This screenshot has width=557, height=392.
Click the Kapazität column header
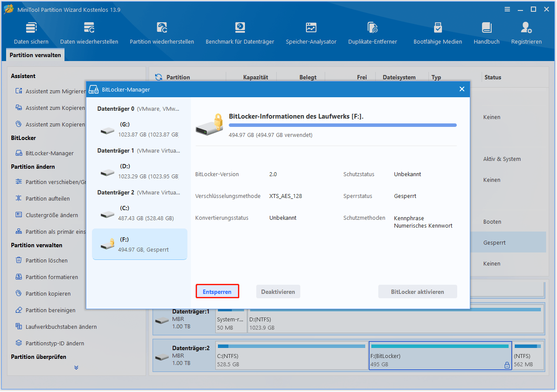pyautogui.click(x=255, y=77)
